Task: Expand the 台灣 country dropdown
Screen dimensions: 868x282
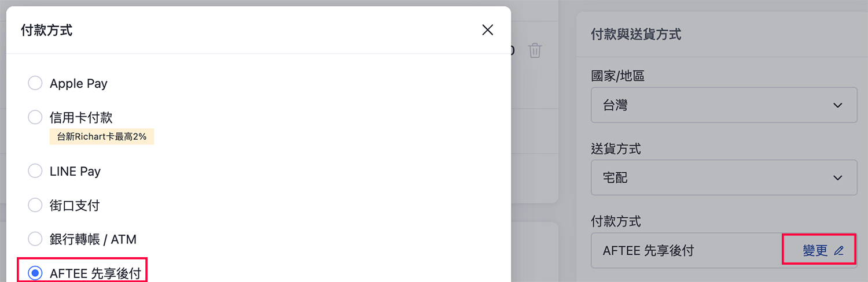Action: click(x=723, y=105)
